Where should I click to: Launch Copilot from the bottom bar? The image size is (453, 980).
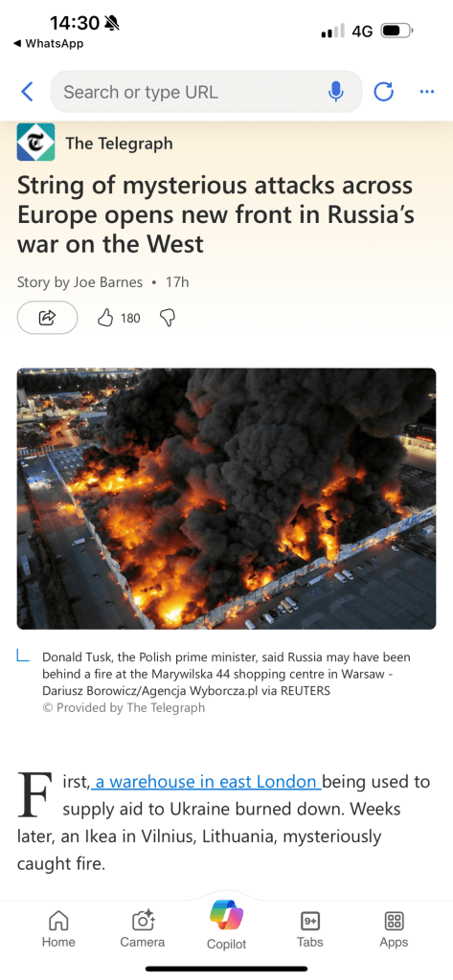coord(226,925)
